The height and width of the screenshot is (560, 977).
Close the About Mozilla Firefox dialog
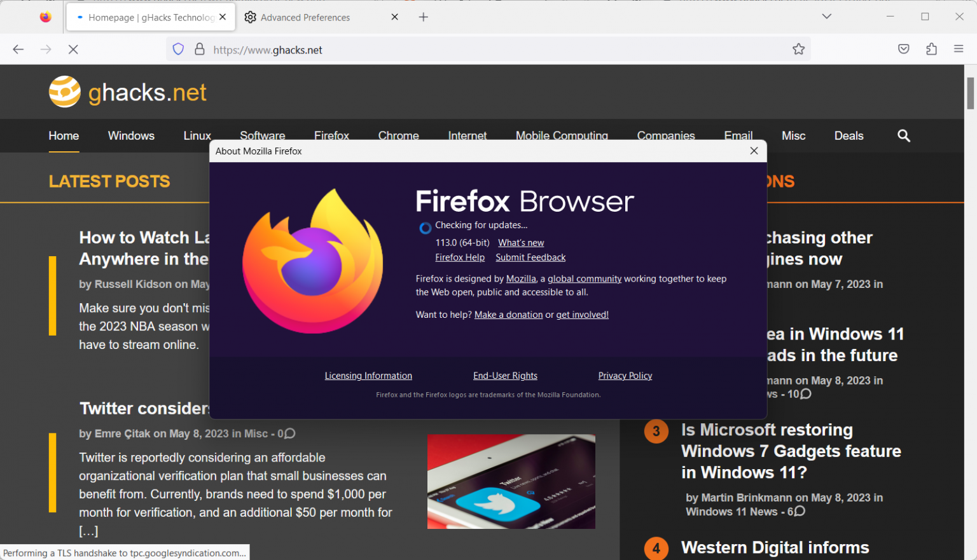(754, 151)
